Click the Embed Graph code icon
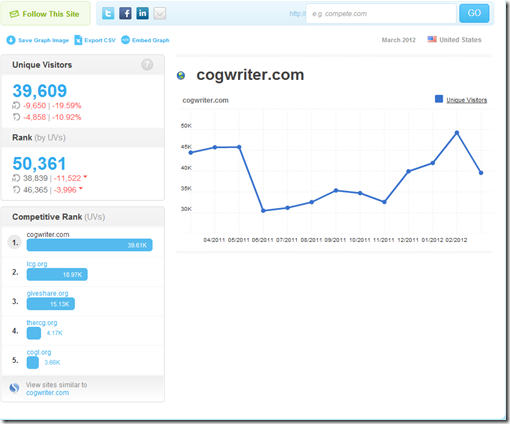Viewport: 510px width, 424px height. (x=125, y=40)
